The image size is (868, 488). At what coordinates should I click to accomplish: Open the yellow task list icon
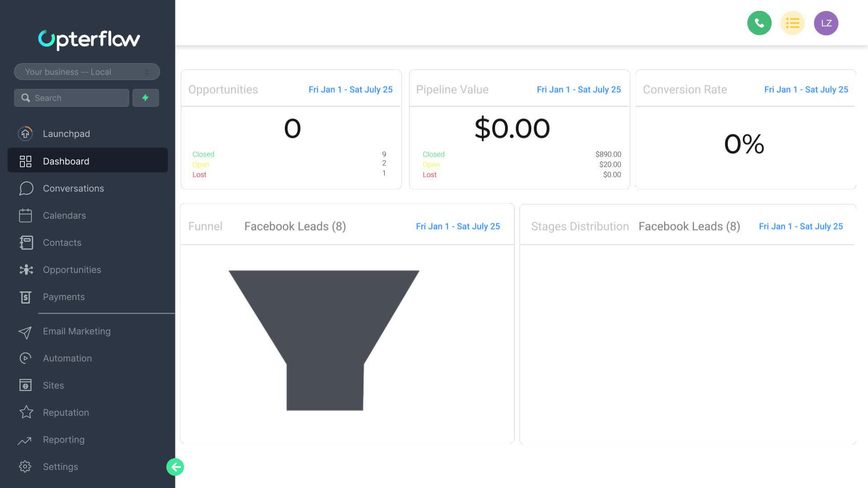[x=793, y=23]
